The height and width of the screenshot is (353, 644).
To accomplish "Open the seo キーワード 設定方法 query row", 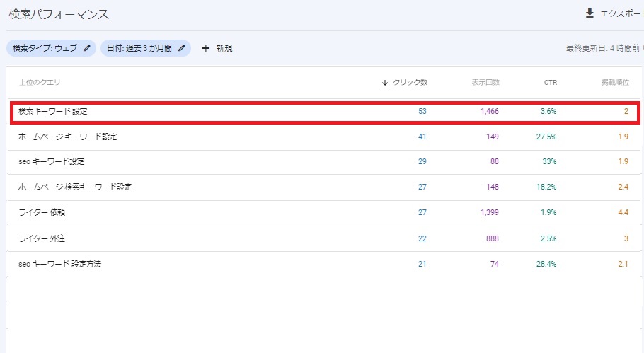I will (323, 264).
